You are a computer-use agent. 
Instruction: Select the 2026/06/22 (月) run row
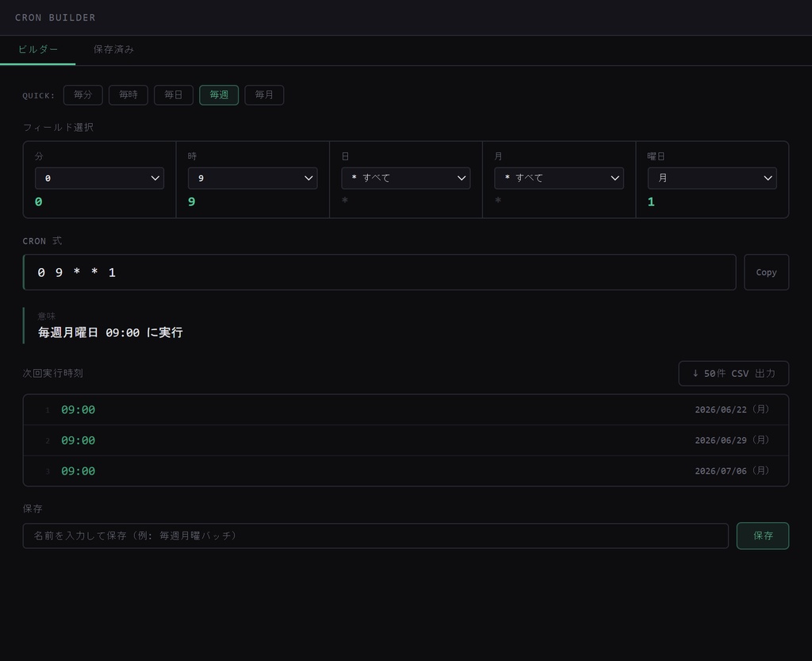(406, 409)
